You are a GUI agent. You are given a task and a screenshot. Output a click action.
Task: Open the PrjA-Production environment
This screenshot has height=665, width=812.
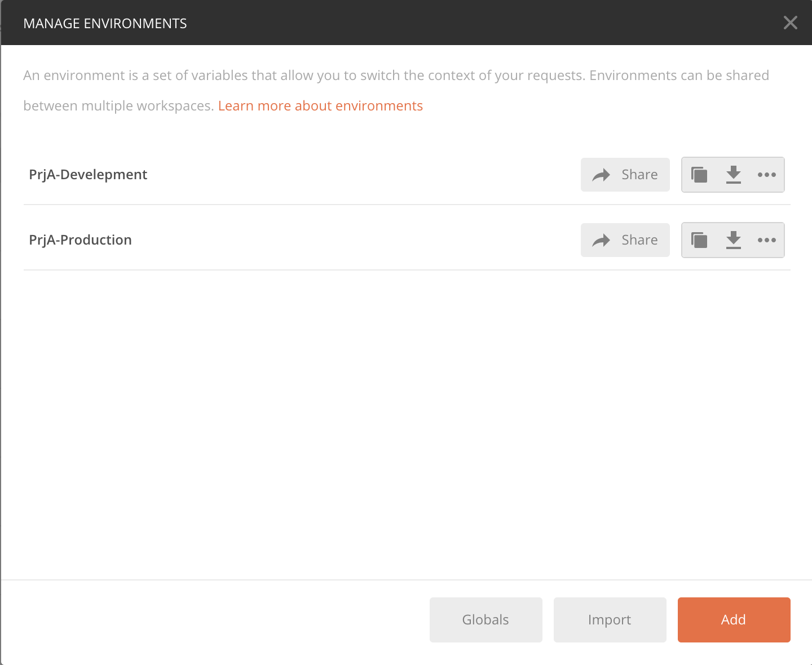pyautogui.click(x=80, y=240)
